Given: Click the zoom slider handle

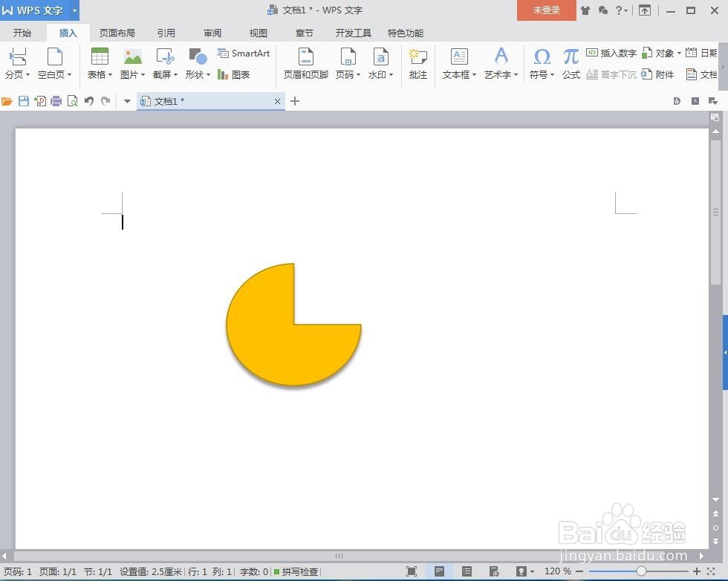Looking at the screenshot, I should pyautogui.click(x=641, y=571).
